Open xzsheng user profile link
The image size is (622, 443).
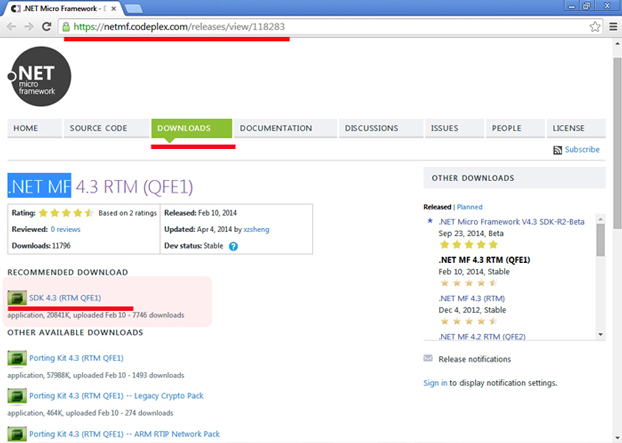coord(256,230)
